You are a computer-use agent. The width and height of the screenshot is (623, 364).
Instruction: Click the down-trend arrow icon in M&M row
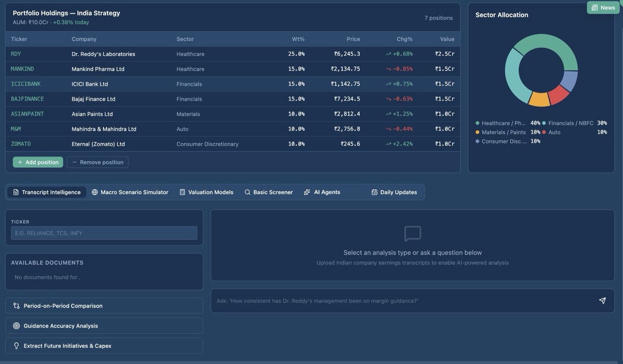pos(388,129)
